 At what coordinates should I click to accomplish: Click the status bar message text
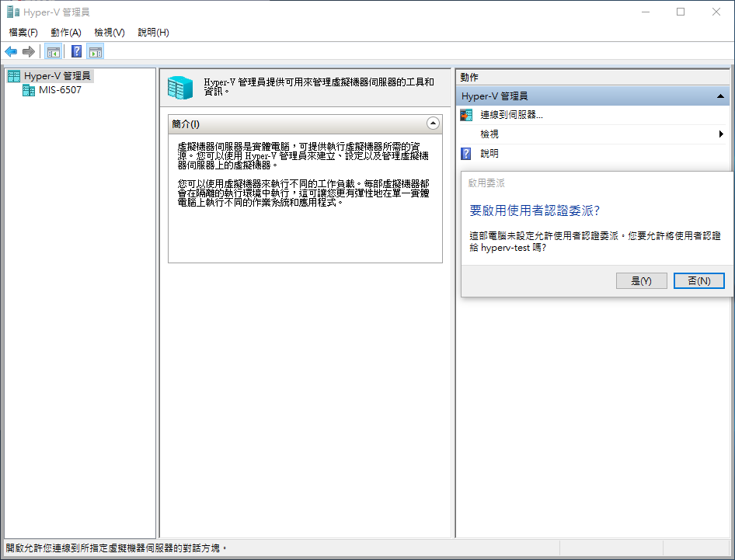click(117, 548)
